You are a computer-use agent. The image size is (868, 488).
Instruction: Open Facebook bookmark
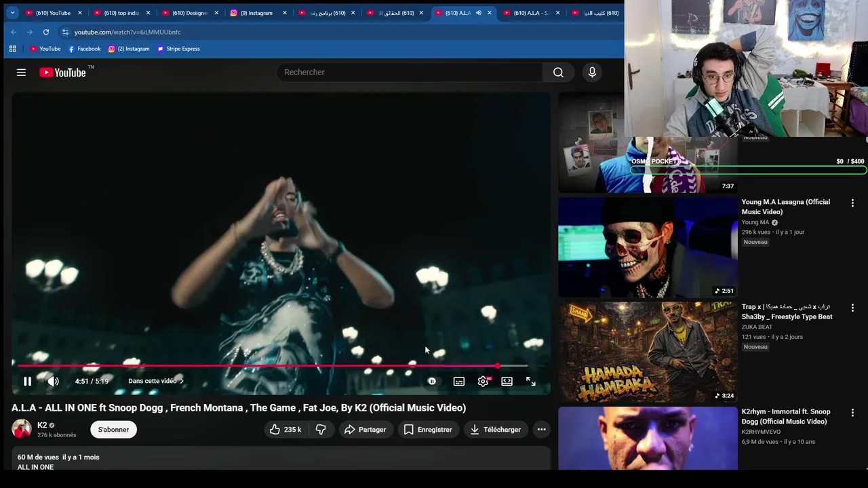click(84, 49)
